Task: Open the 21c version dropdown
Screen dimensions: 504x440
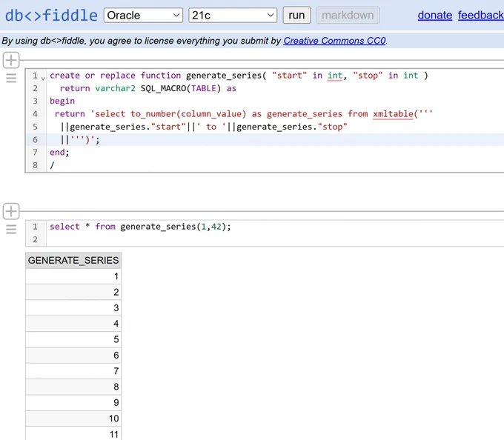Action: 233,15
